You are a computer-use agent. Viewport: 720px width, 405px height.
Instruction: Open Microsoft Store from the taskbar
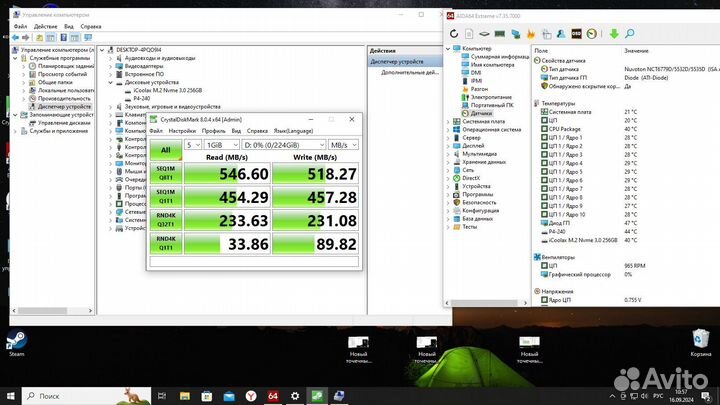tap(207, 396)
